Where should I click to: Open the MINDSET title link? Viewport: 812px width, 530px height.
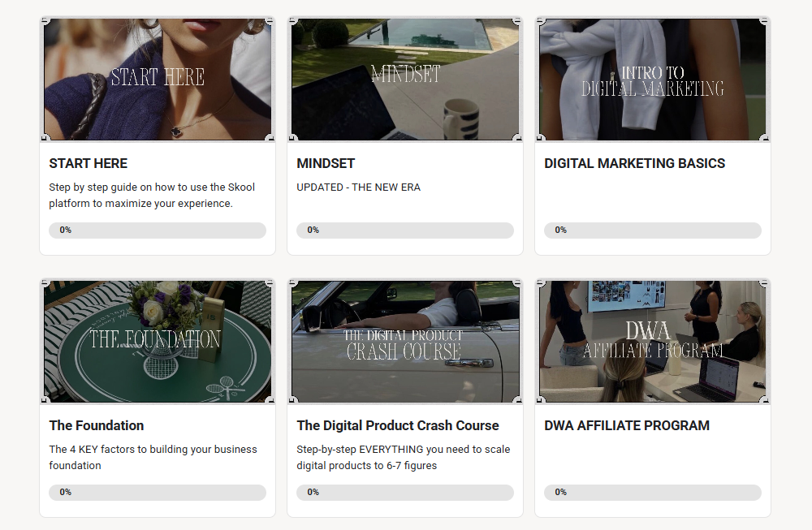click(x=326, y=163)
